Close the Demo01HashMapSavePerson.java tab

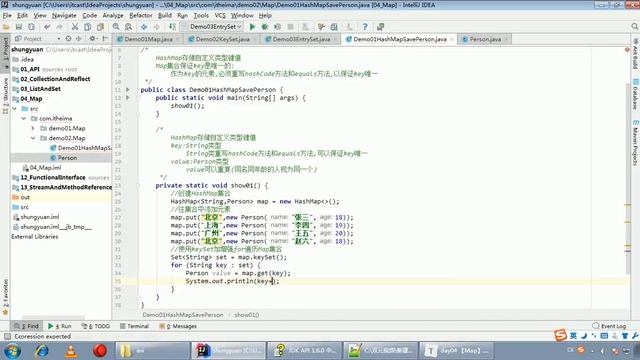[452, 40]
